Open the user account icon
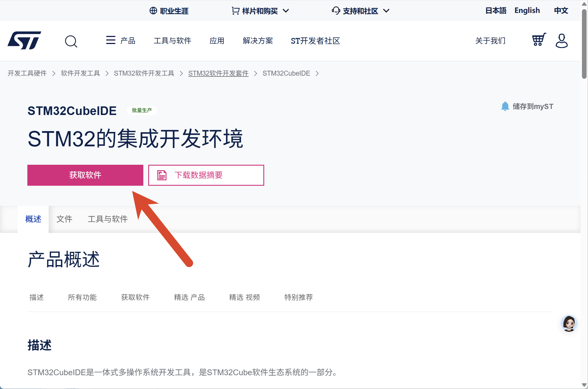 click(562, 41)
